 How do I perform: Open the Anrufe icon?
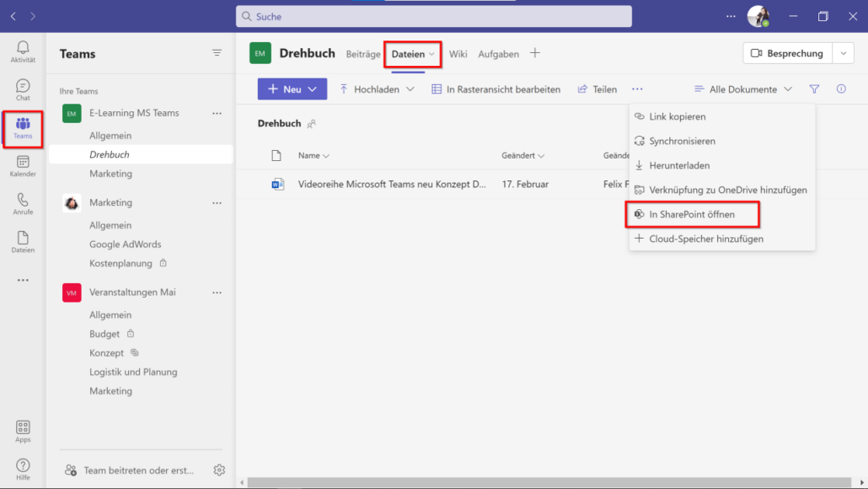pos(23,204)
